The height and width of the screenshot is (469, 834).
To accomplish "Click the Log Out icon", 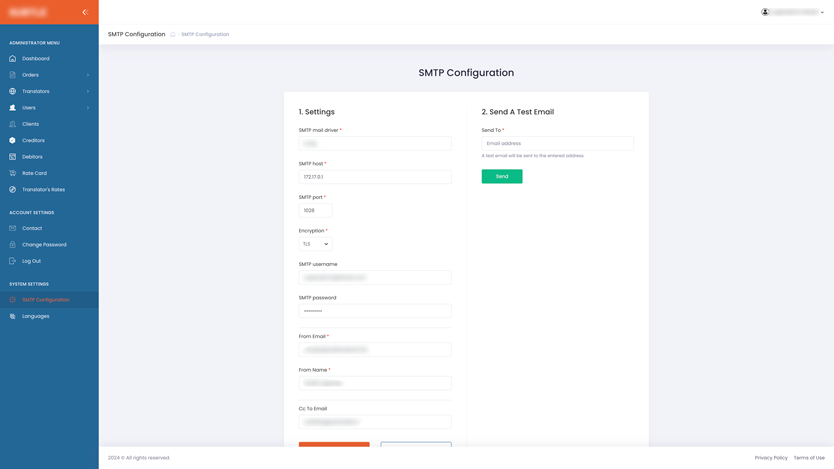I will 13,261.
